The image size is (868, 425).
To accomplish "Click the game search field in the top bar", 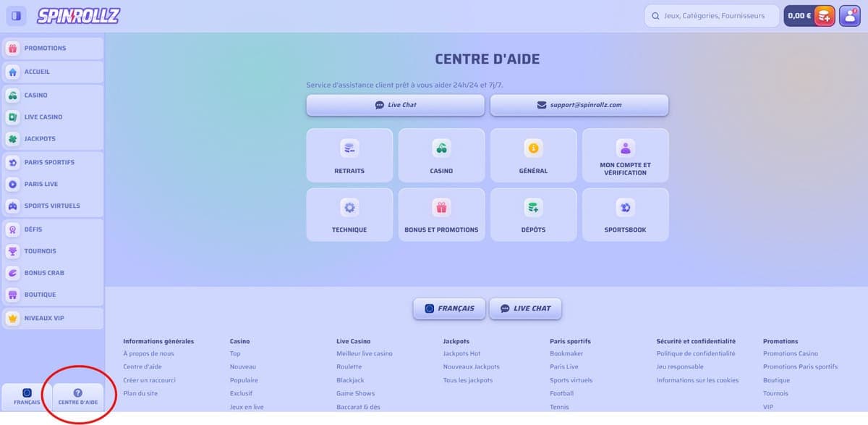I will [x=711, y=15].
